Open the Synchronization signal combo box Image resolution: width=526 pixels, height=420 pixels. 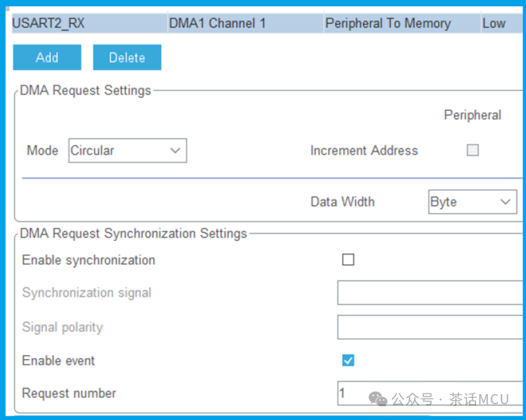point(431,293)
